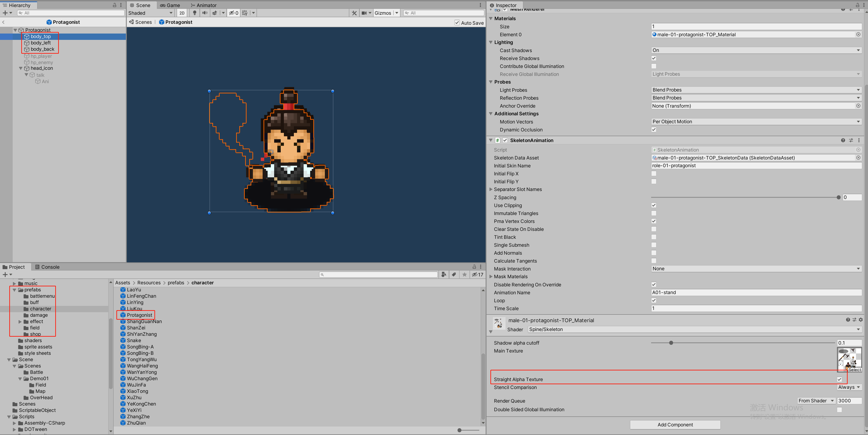Pick material for Element 0 slot

pos(858,34)
